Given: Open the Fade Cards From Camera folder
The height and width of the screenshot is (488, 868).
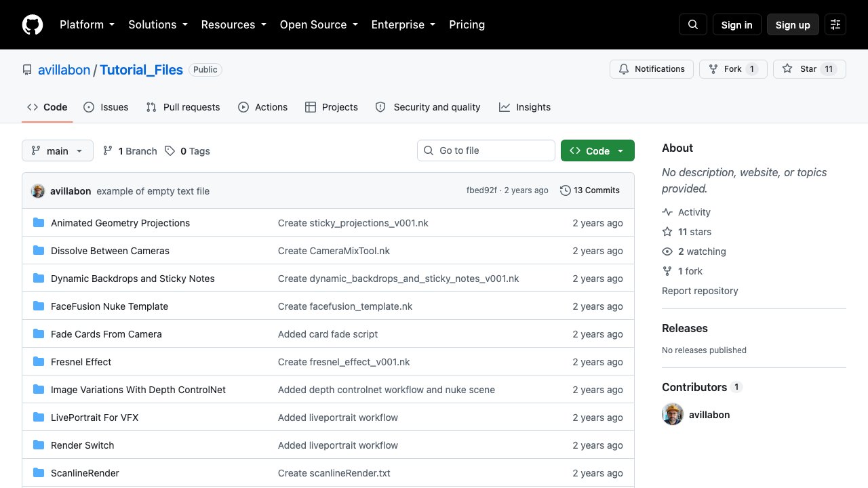Looking at the screenshot, I should tap(106, 334).
